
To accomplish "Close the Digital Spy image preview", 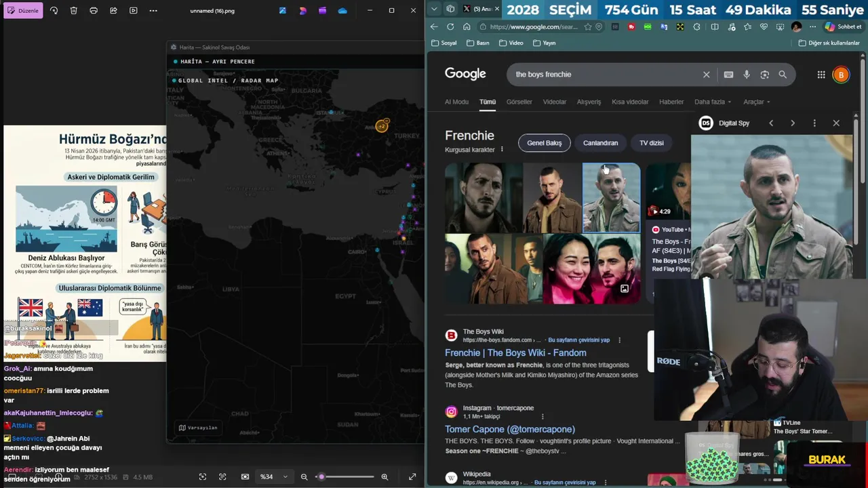I will [836, 123].
